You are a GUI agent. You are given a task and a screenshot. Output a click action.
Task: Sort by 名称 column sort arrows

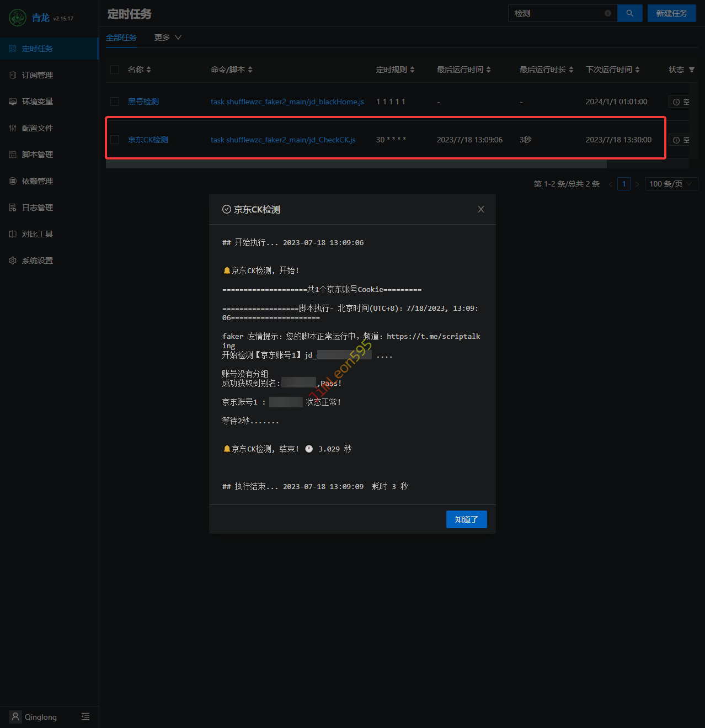pyautogui.click(x=149, y=70)
